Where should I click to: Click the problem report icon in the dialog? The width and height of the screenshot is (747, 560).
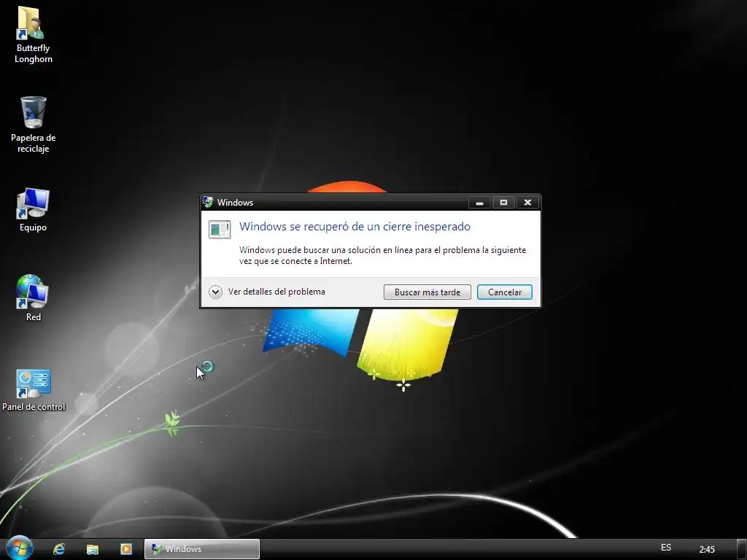tap(220, 230)
